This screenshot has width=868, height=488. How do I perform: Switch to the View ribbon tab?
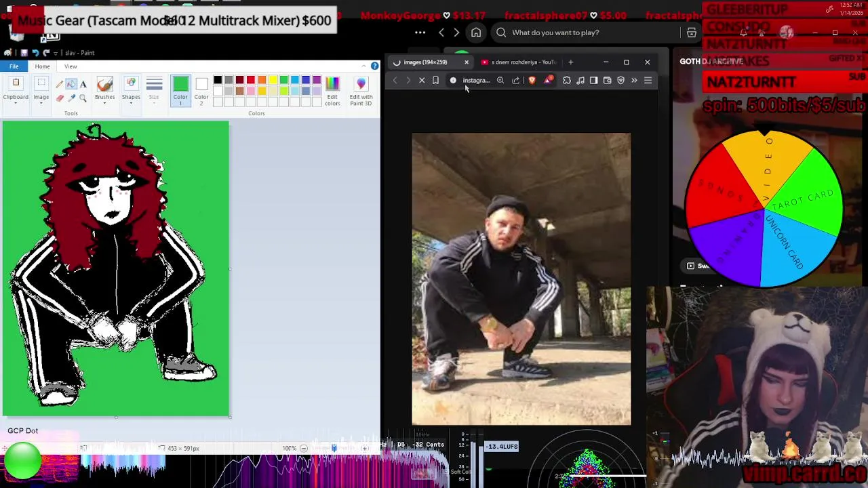click(71, 66)
